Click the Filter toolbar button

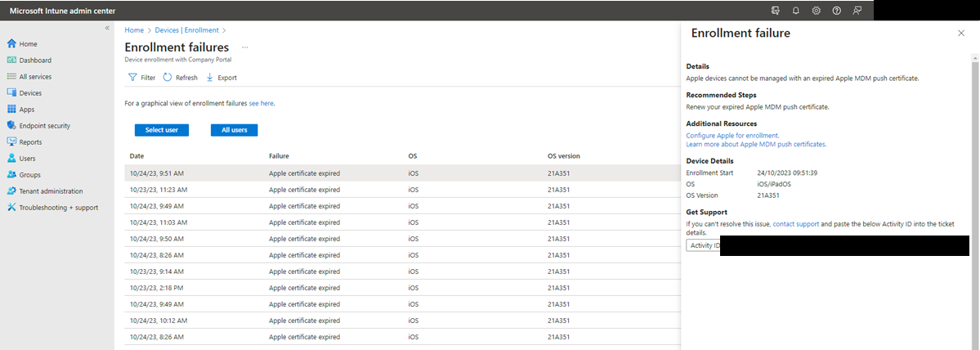click(x=142, y=78)
